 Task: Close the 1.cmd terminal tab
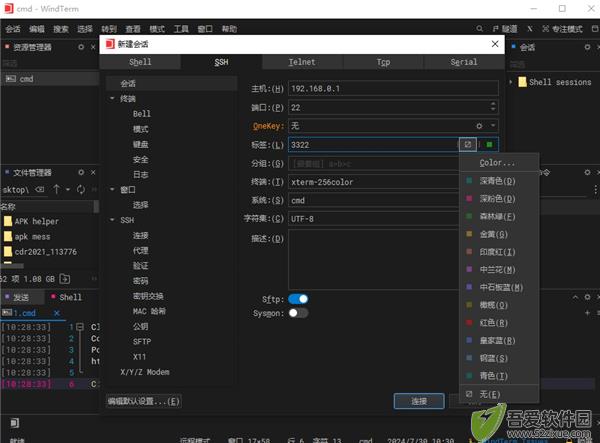coord(57,313)
